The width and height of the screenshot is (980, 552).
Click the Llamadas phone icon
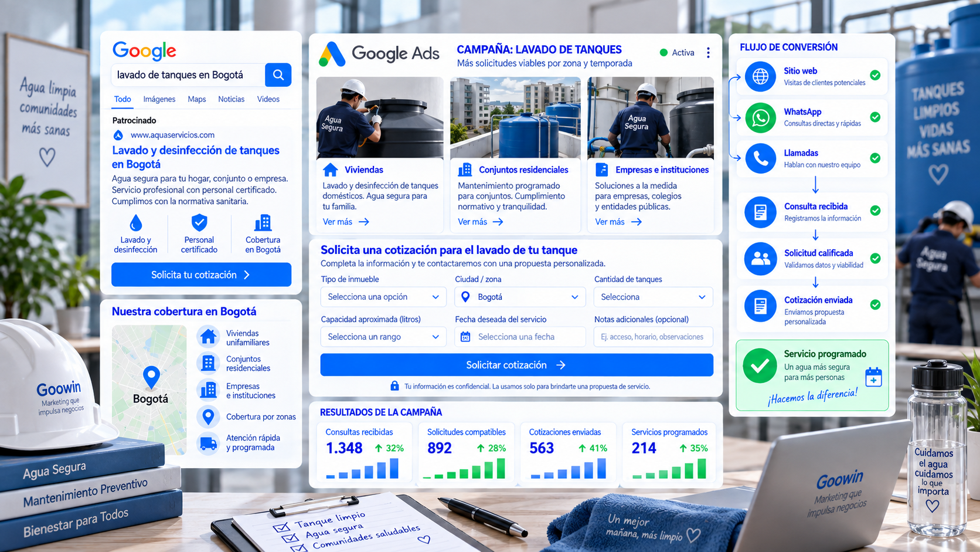point(760,158)
